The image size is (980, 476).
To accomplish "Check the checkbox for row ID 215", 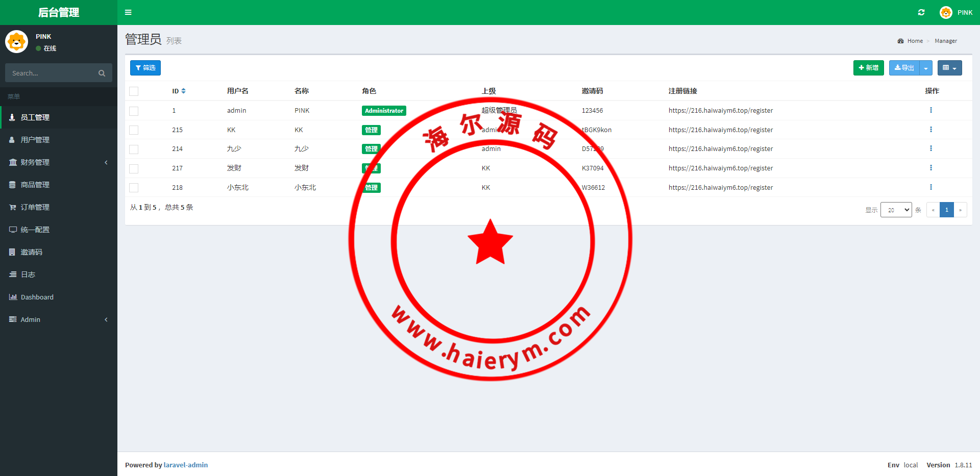I will pyautogui.click(x=134, y=130).
